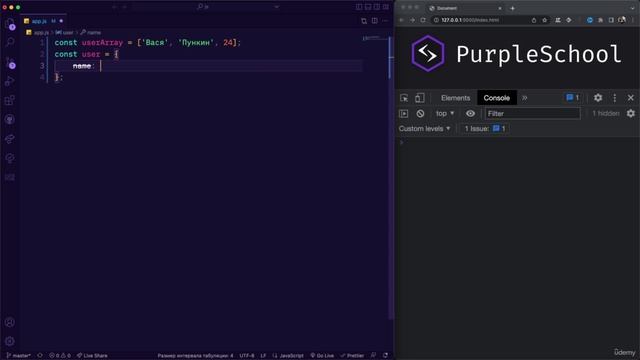The height and width of the screenshot is (360, 640).
Task: Open DevTools customize three-dot menu
Action: click(615, 98)
